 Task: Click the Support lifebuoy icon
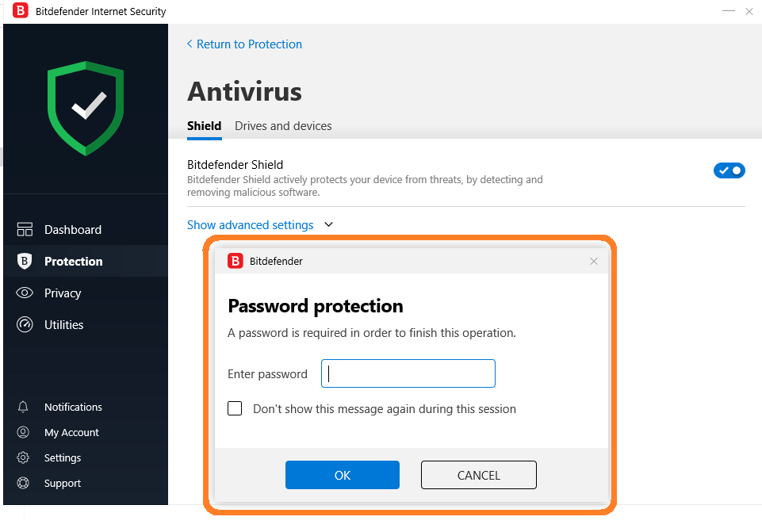click(x=24, y=484)
